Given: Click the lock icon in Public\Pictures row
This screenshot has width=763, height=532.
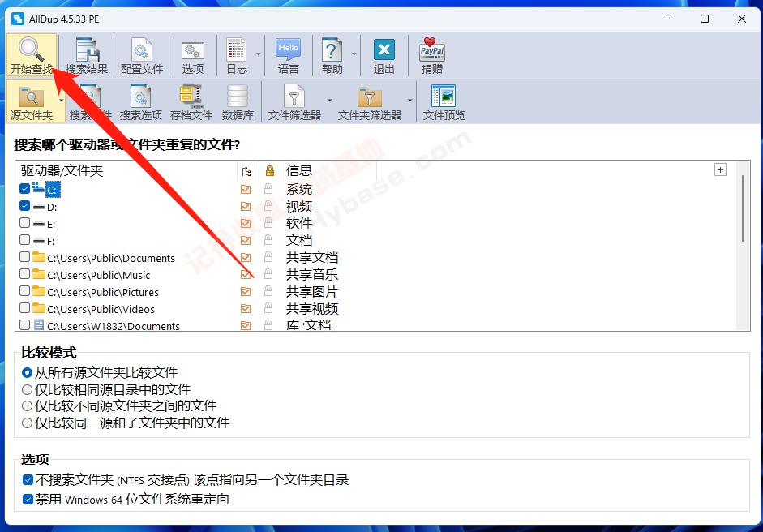Looking at the screenshot, I should 268,291.
